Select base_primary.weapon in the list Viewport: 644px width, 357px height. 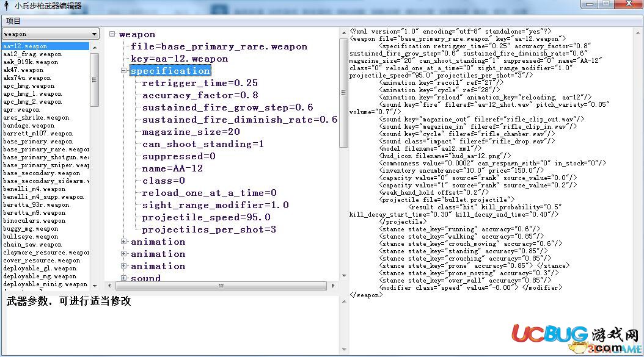click(38, 141)
